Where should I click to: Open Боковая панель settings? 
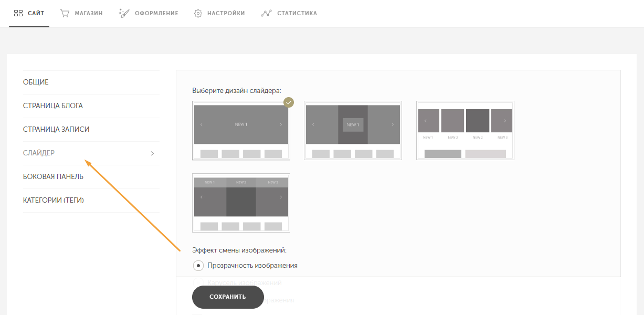(91, 177)
